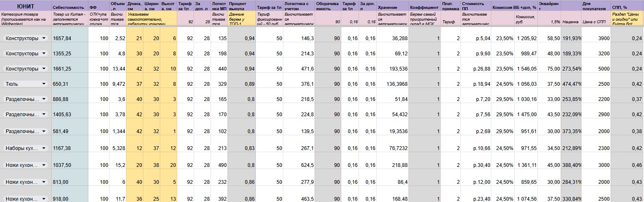
Task: Select the Для покупателя column header
Action: pyautogui.click(x=596, y=6)
